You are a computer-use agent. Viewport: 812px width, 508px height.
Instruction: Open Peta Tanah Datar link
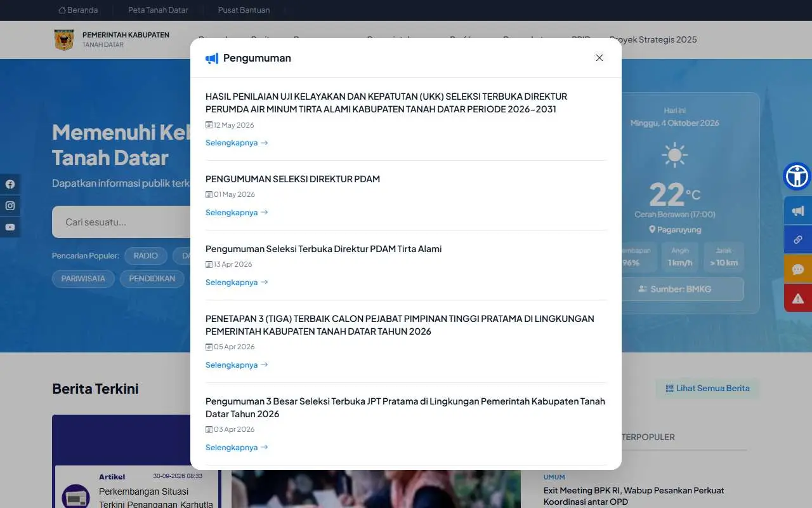(x=158, y=10)
